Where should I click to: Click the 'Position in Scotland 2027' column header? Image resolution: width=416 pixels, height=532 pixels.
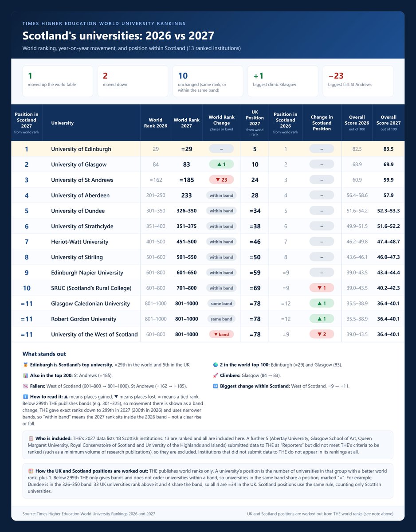point(27,123)
